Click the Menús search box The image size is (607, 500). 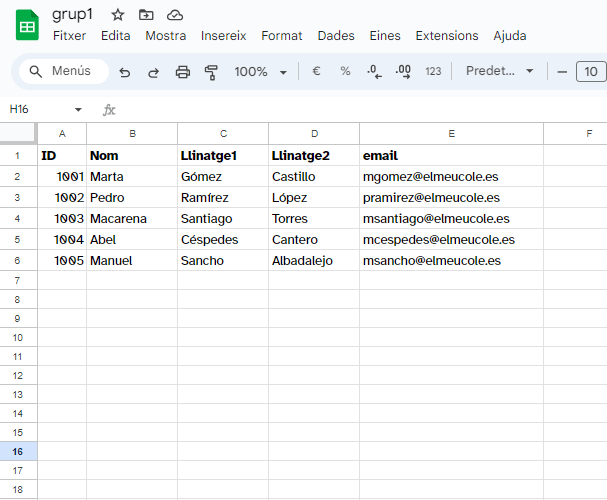tap(62, 72)
